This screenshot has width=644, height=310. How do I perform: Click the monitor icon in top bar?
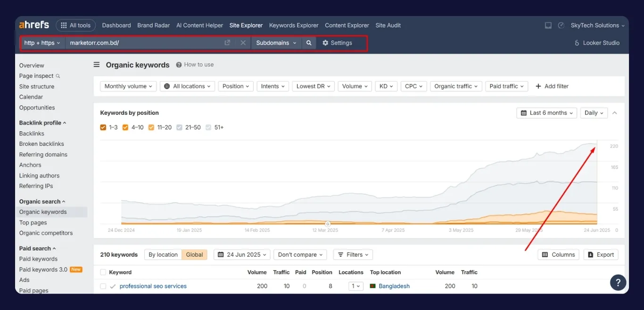548,25
